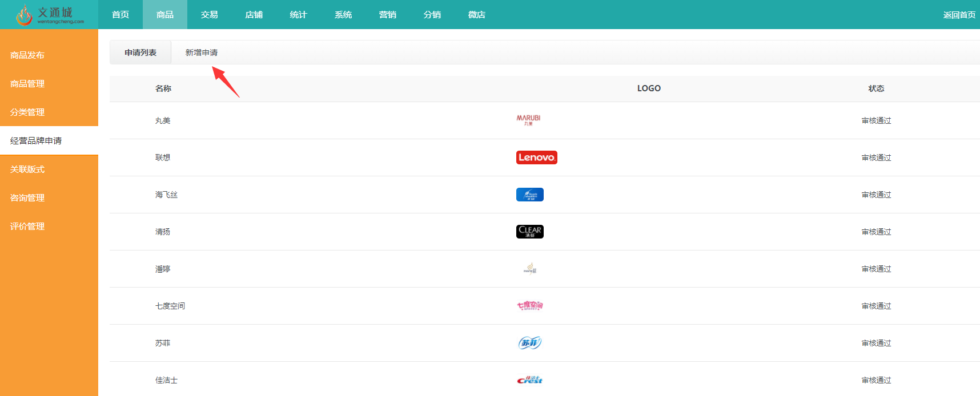Screen dimensions: 980x396
Task: Click the LOGO column header
Action: pos(649,88)
